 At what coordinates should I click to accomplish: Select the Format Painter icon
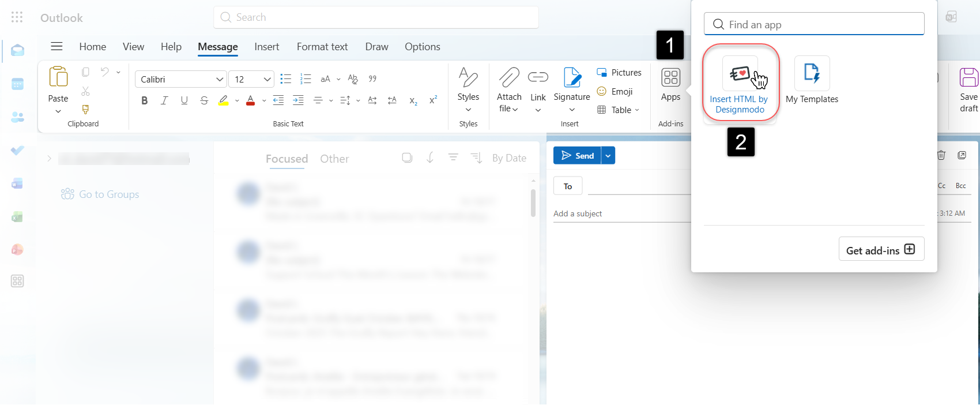click(x=85, y=109)
